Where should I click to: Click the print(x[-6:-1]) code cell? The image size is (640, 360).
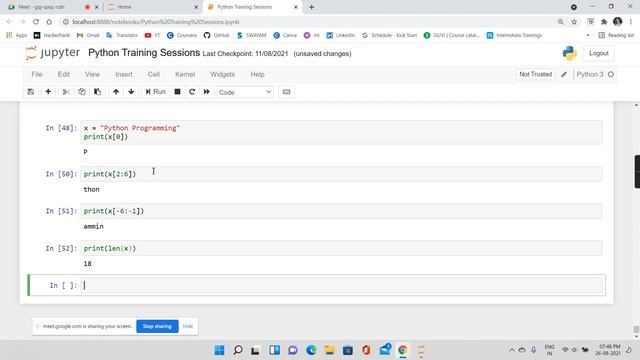click(x=341, y=211)
